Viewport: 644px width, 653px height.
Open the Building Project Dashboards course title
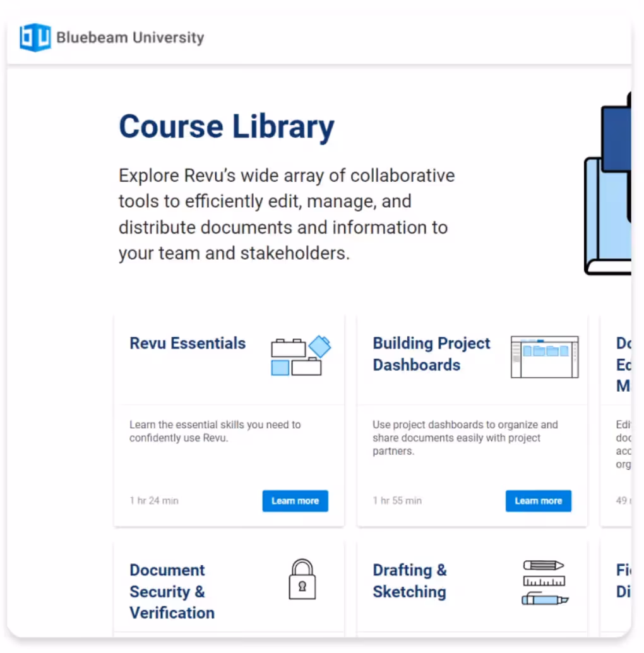tap(431, 354)
